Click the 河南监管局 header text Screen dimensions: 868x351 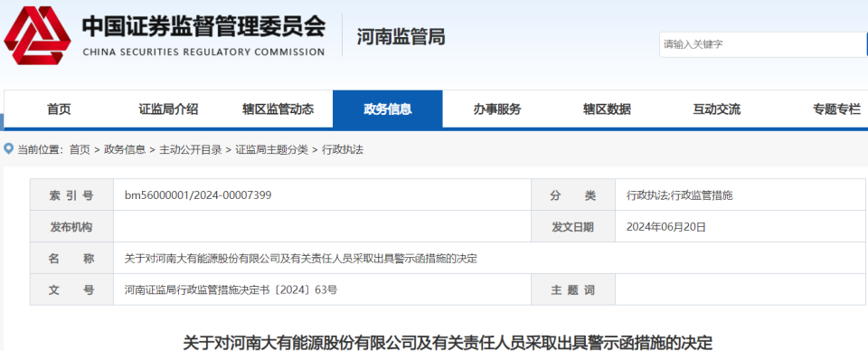401,37
